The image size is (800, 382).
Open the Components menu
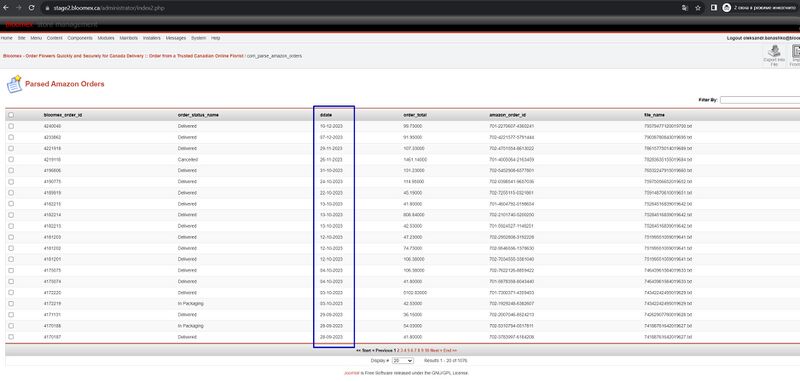click(80, 38)
